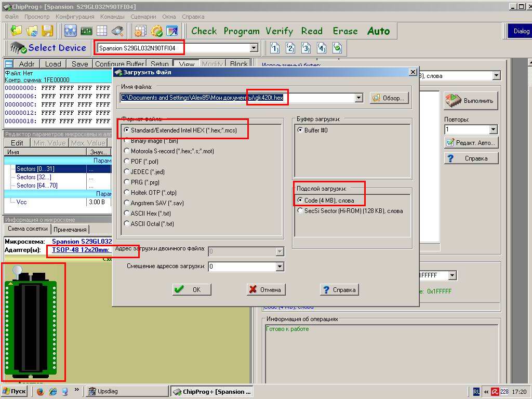The width and height of the screenshot is (532, 399).
Task: Click the TSOP-48 socket adapter picture
Action: [x=31, y=322]
